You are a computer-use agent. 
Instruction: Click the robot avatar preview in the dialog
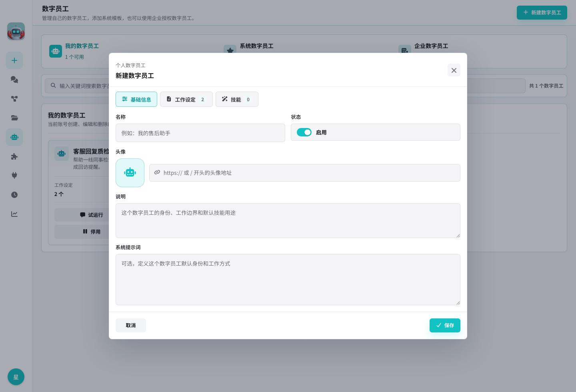130,173
